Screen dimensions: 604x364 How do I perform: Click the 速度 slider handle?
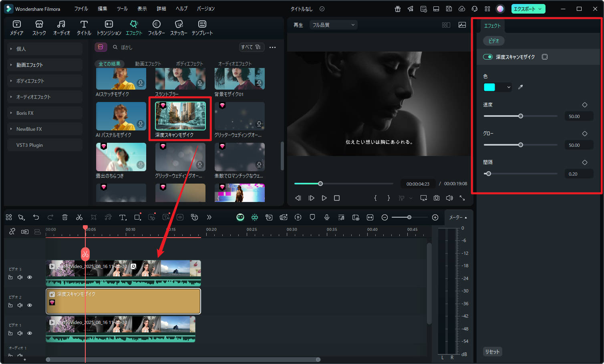(521, 116)
